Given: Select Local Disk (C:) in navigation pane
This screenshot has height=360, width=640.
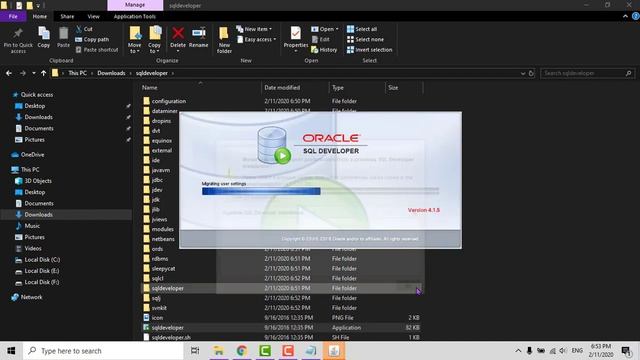Looking at the screenshot, I should [x=42, y=259].
